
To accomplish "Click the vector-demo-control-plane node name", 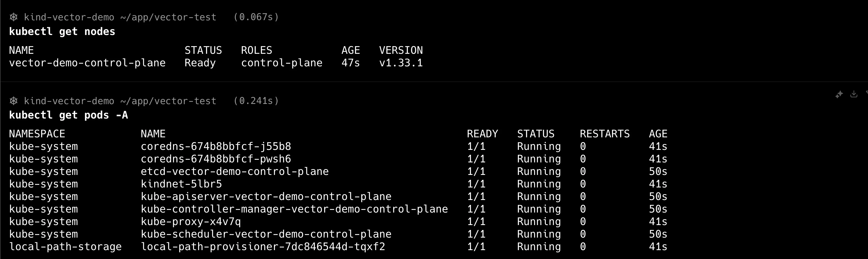I will (87, 63).
